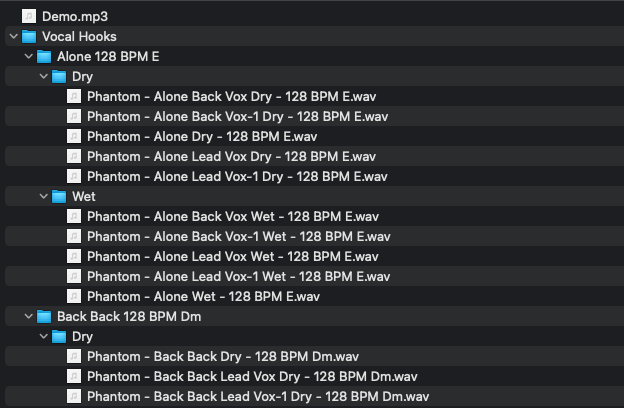Screen dimensions: 624x408
Task: Collapse the Vocal Hooks folder
Action: pos(11,36)
